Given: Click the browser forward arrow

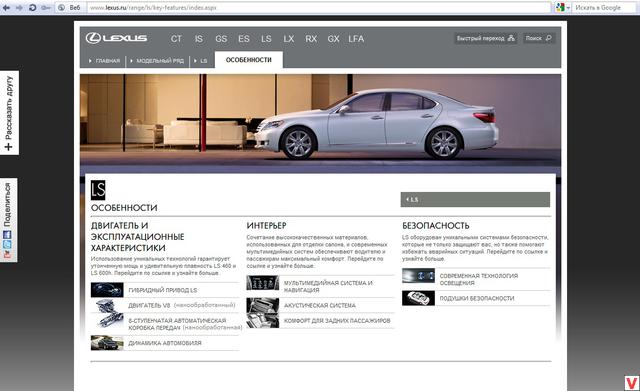Looking at the screenshot, I should point(19,8).
